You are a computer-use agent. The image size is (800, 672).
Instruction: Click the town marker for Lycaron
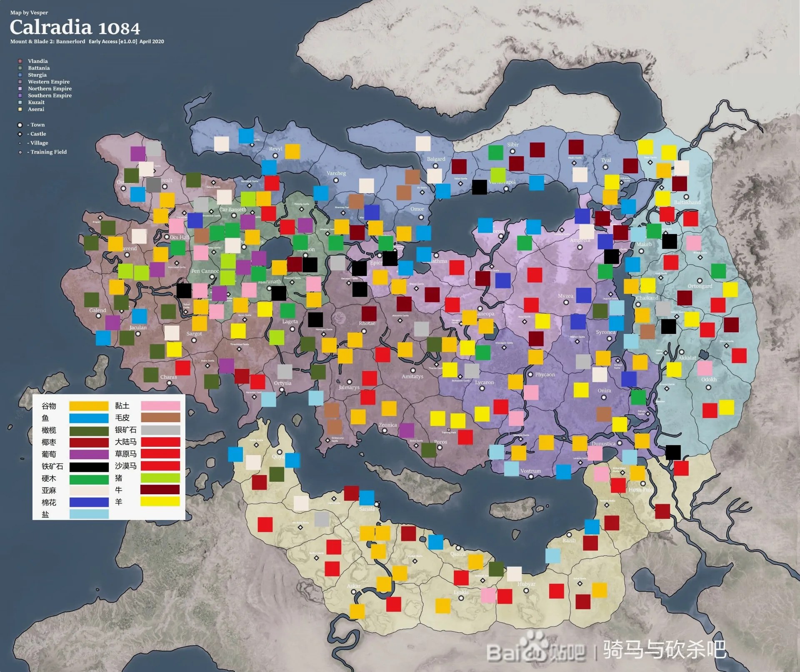pos(482,388)
